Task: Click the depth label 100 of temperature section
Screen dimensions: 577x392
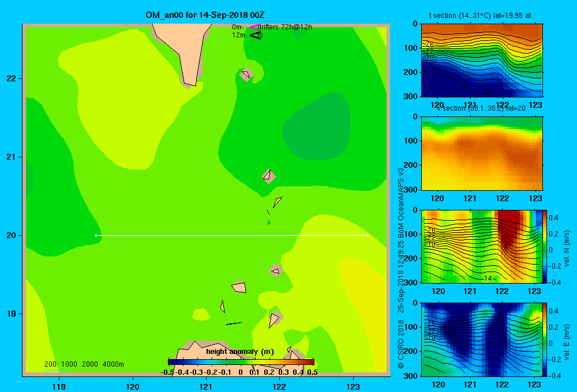Action: click(x=411, y=48)
